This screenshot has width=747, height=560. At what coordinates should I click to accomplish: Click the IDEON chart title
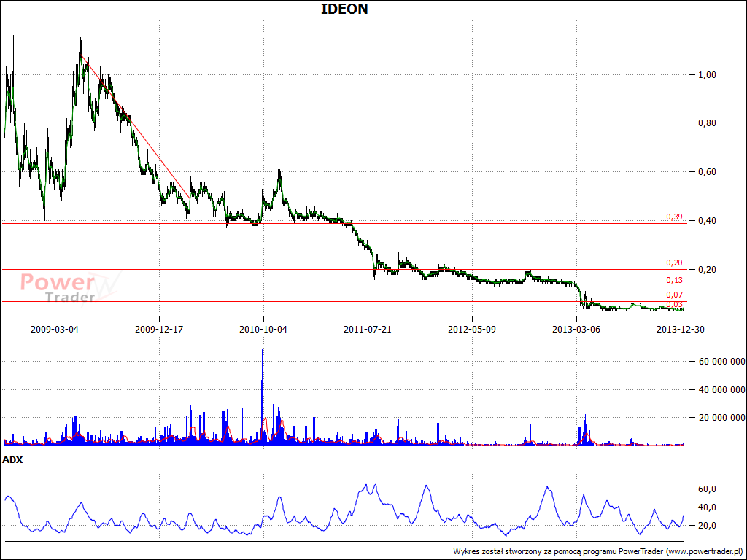coord(344,9)
